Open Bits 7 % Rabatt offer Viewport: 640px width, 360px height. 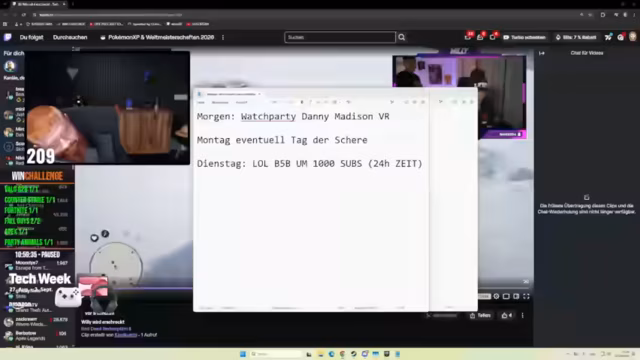tap(576, 37)
